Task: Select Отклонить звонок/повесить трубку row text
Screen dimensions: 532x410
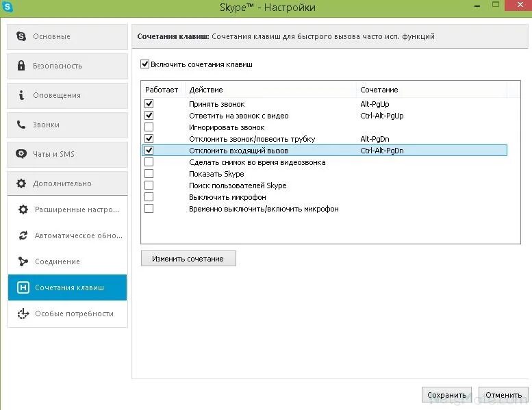Action: [x=252, y=139]
